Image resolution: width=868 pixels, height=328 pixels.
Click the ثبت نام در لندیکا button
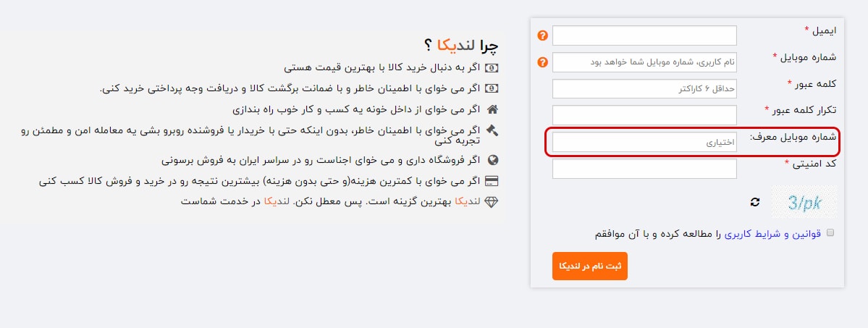(589, 266)
